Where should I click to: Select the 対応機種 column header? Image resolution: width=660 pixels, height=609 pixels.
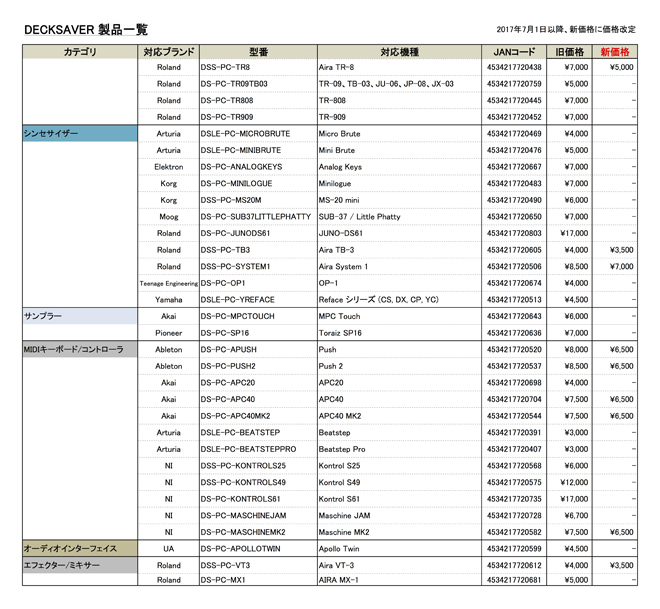(399, 51)
